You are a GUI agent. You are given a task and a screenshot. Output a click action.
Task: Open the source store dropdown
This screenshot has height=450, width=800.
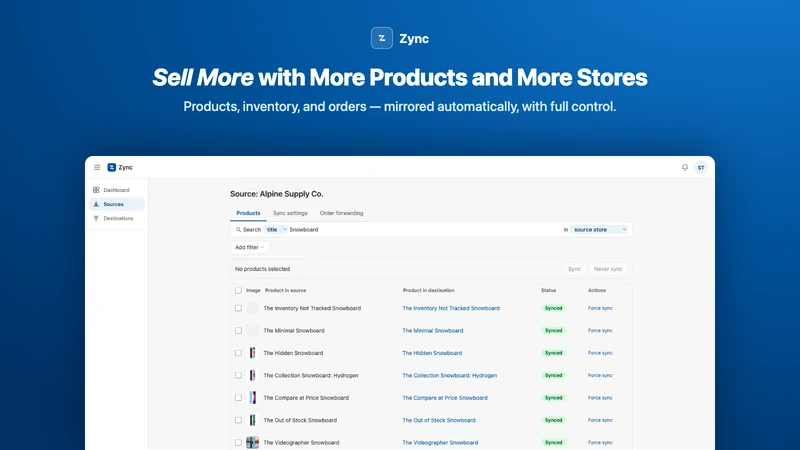pos(599,230)
